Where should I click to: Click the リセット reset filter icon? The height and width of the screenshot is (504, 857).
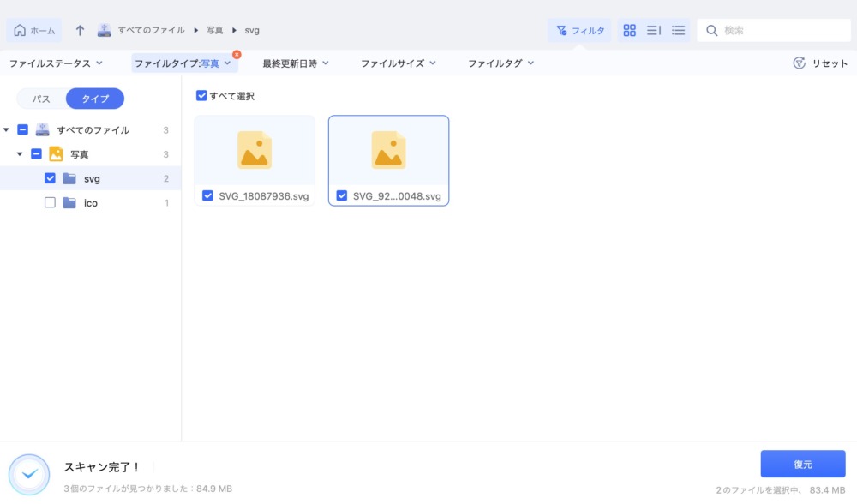[x=799, y=63]
